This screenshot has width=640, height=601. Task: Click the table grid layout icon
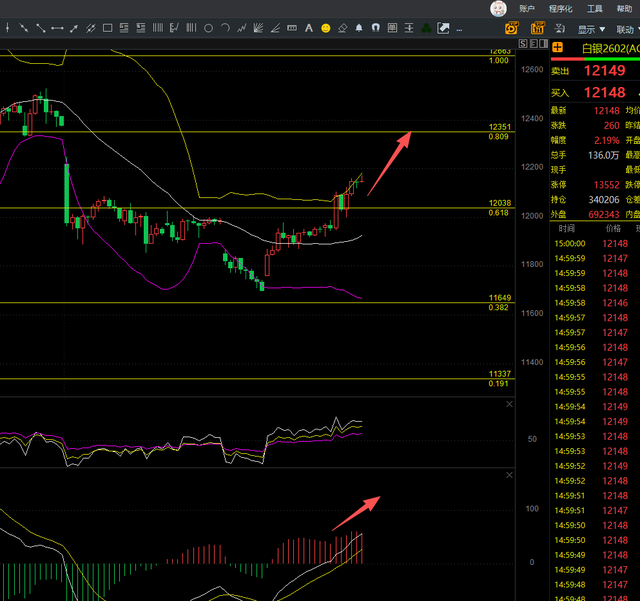[x=392, y=28]
